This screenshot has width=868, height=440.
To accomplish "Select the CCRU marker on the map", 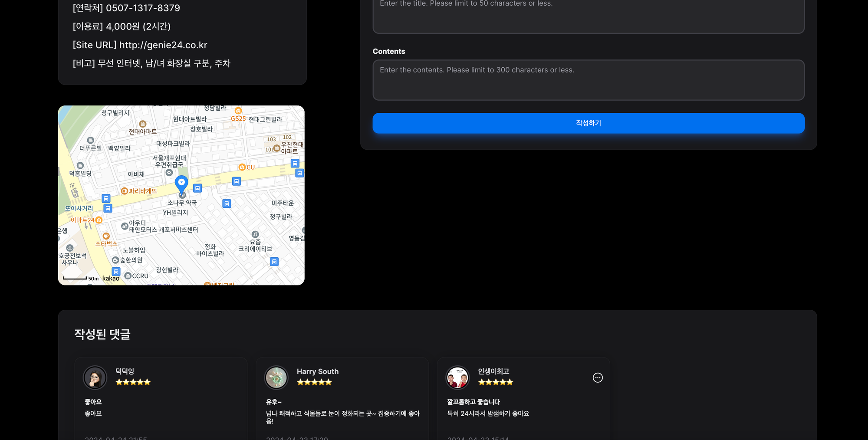I will (128, 276).
